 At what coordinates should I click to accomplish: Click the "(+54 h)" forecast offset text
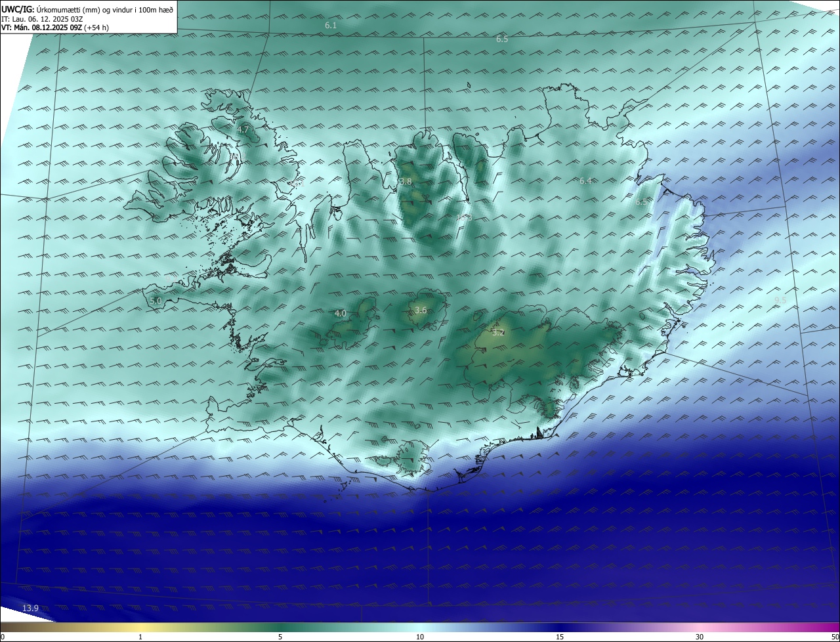point(97,28)
